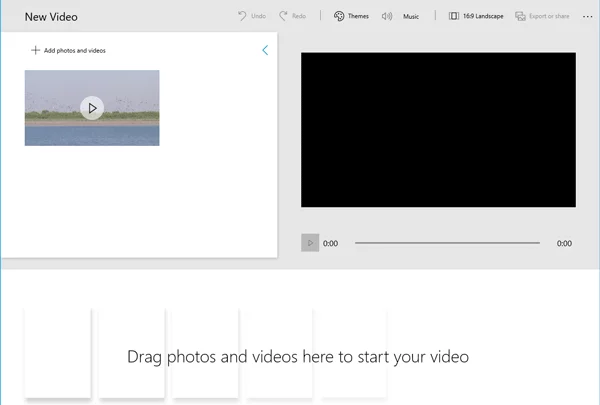
Task: Select the third empty storyboard slot
Action: pyautogui.click(x=205, y=350)
